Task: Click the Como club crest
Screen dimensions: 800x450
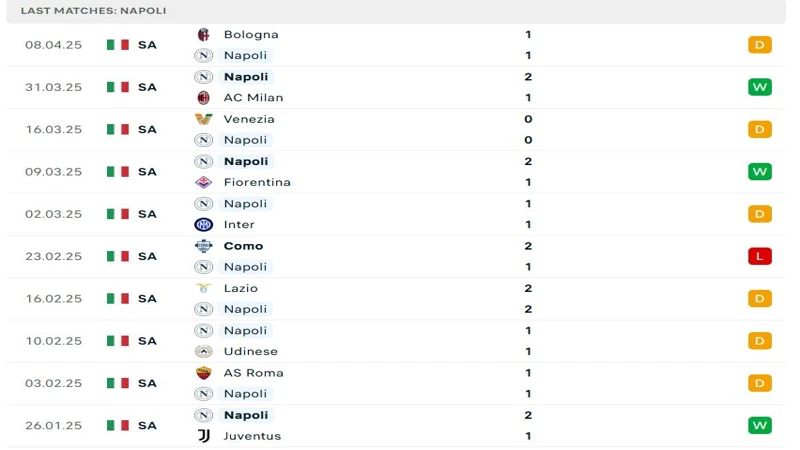Action: point(204,246)
